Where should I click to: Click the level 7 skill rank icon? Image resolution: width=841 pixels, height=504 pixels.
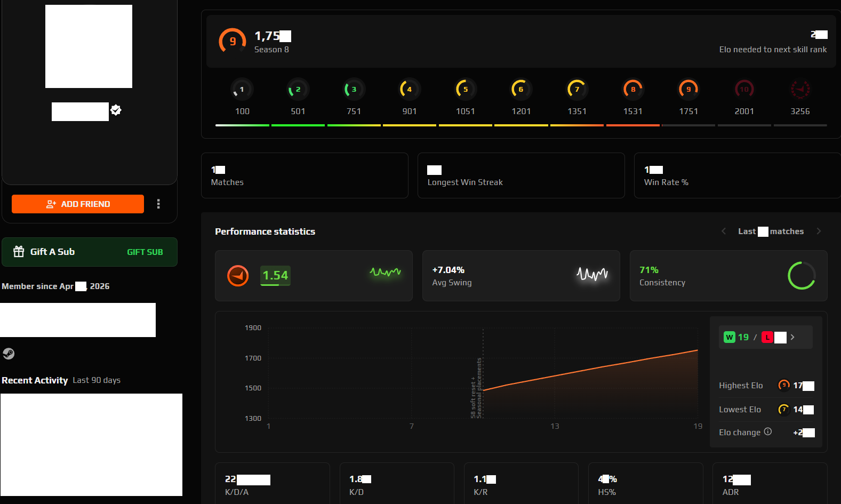pyautogui.click(x=576, y=90)
